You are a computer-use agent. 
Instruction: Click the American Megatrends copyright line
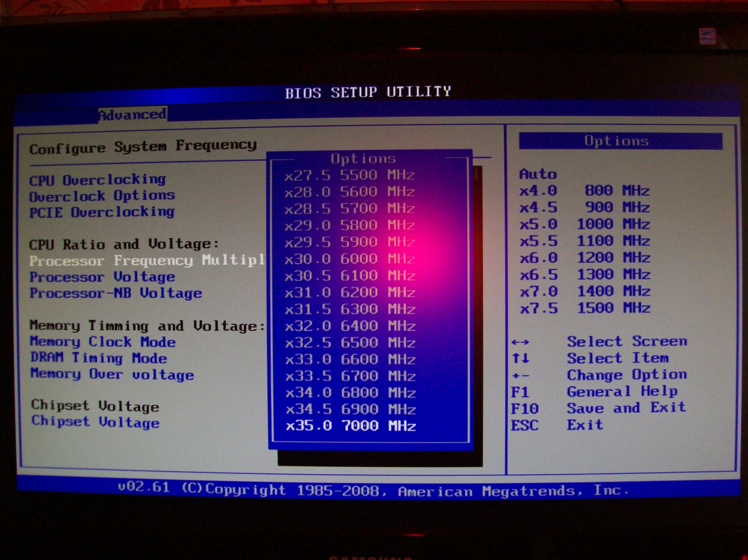tap(374, 490)
